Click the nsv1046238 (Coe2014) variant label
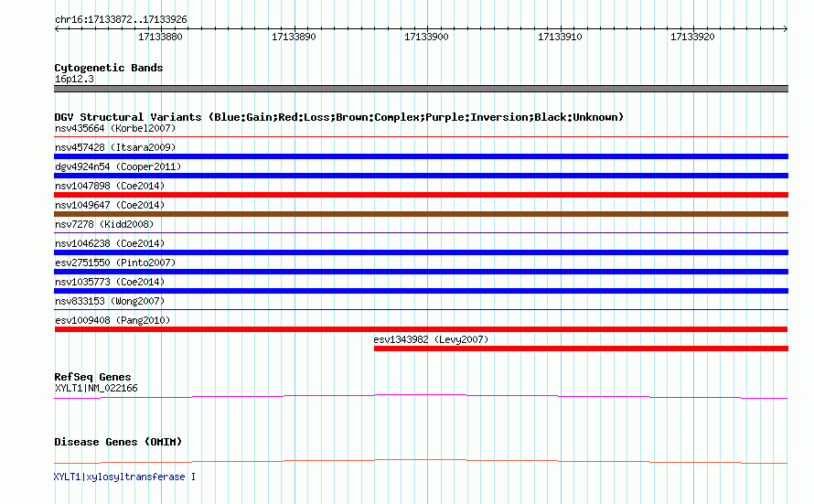 click(110, 243)
